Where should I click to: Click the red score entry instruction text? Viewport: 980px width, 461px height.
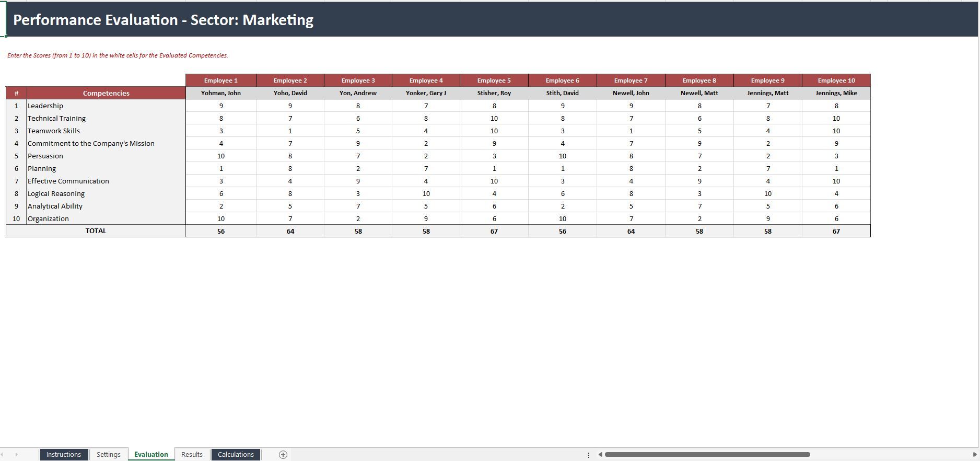click(x=118, y=55)
